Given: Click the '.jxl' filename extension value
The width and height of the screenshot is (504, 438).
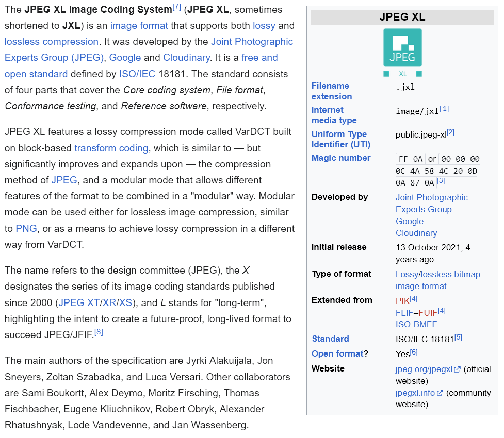Looking at the screenshot, I should tap(405, 87).
